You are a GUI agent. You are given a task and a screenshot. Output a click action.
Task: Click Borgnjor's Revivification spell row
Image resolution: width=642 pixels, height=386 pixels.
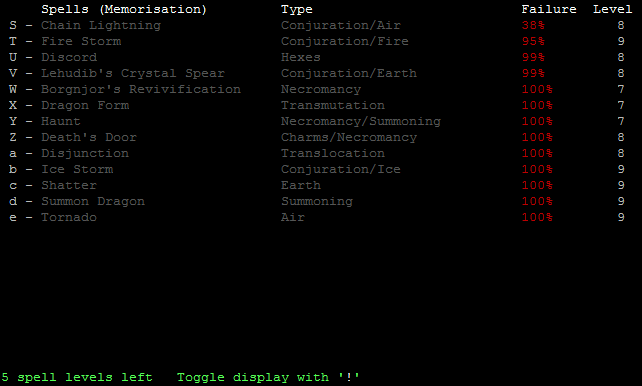pos(317,89)
